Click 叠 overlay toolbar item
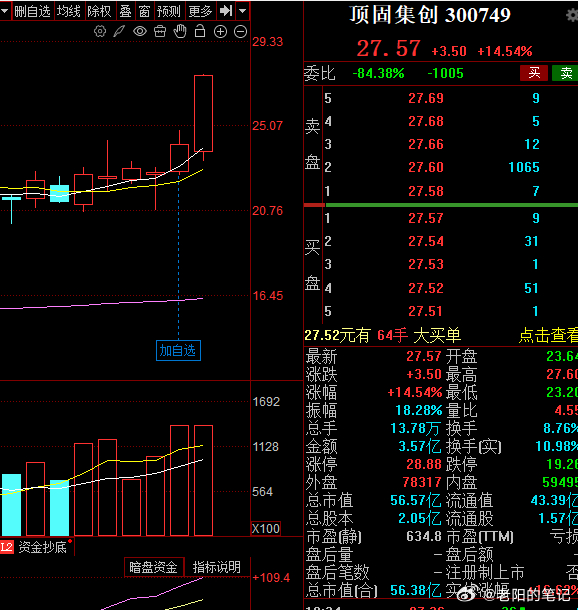 [x=125, y=11]
